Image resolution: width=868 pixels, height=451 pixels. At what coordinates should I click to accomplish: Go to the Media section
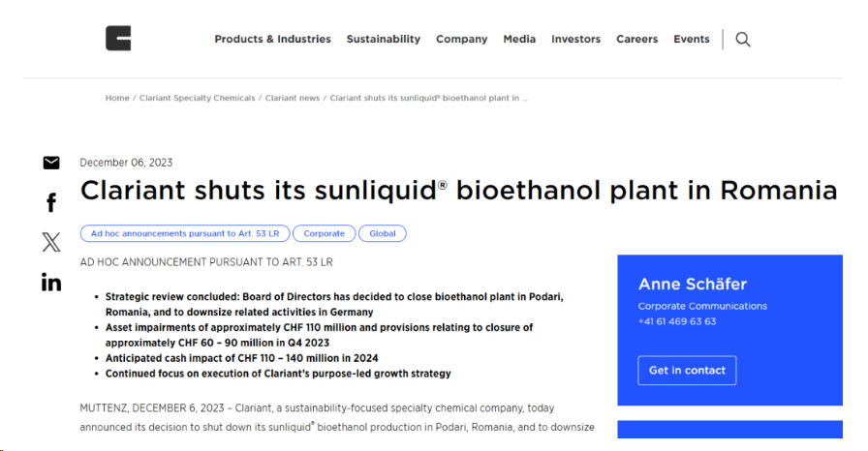pyautogui.click(x=519, y=40)
